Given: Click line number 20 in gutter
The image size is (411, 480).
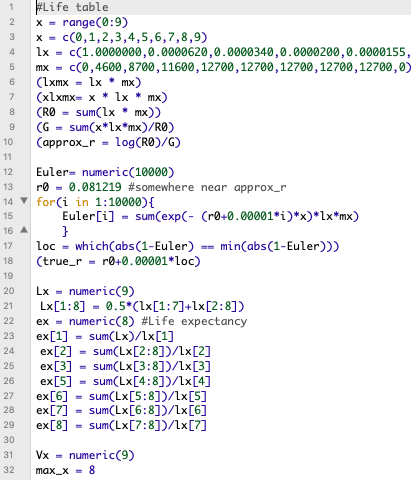Looking at the screenshot, I should tap(9, 291).
